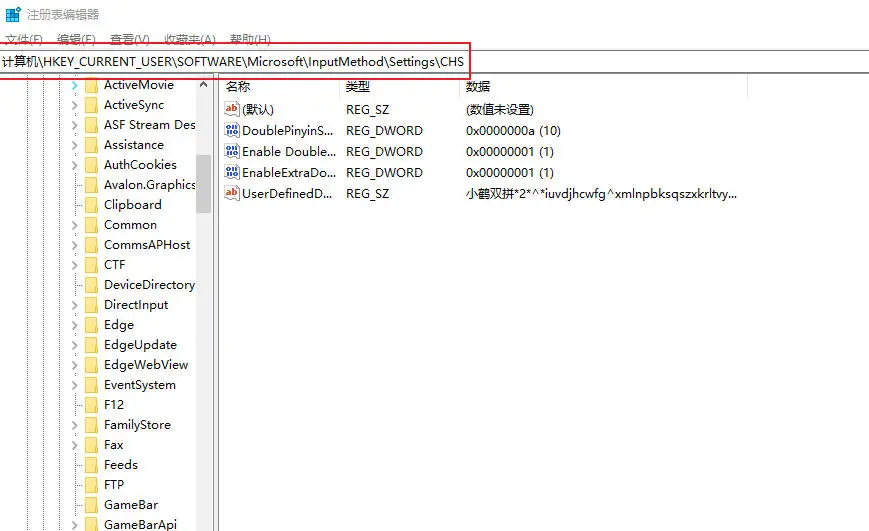Open the 文件(F) menu
Image resolution: width=869 pixels, height=531 pixels.
(x=24, y=39)
